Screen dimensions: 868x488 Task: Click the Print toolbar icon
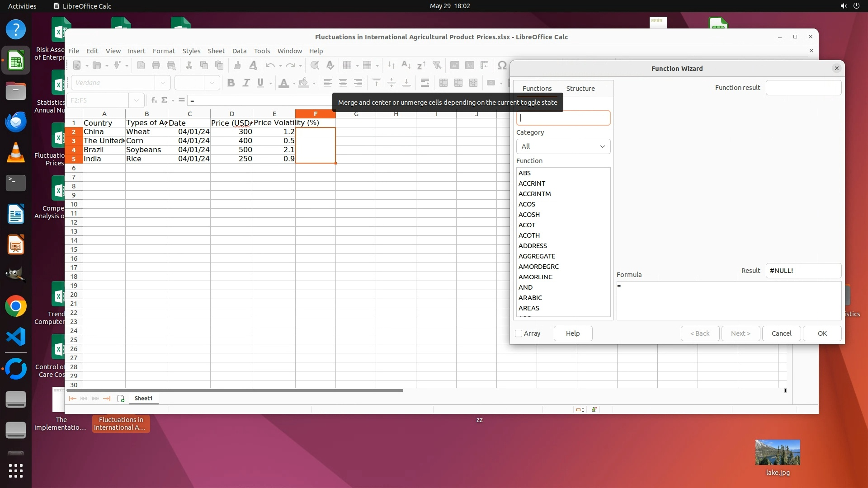tap(156, 65)
